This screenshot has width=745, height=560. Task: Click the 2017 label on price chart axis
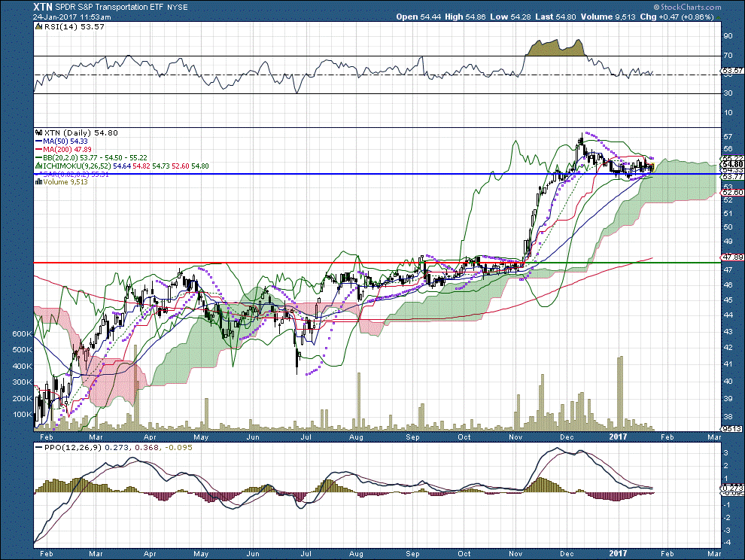[x=619, y=437]
